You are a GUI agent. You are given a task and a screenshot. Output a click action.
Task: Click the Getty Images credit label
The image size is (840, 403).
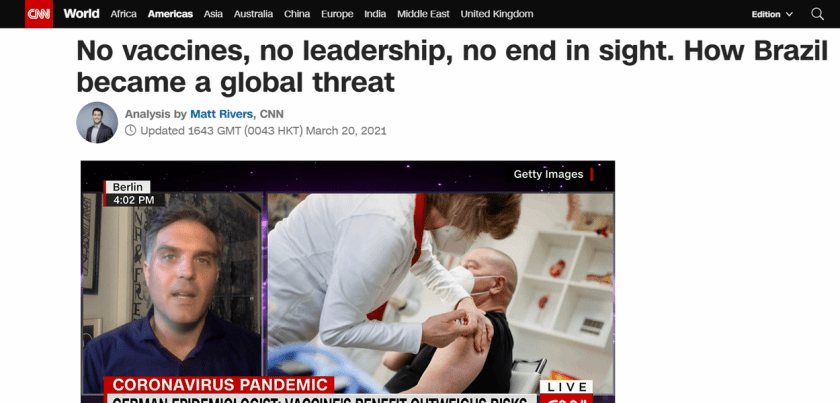tap(548, 174)
